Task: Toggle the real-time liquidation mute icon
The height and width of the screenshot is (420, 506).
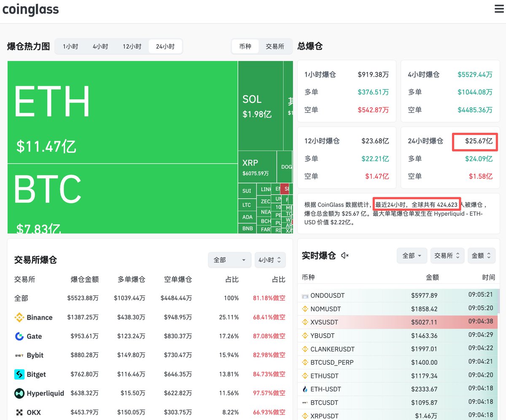Action: 345,255
